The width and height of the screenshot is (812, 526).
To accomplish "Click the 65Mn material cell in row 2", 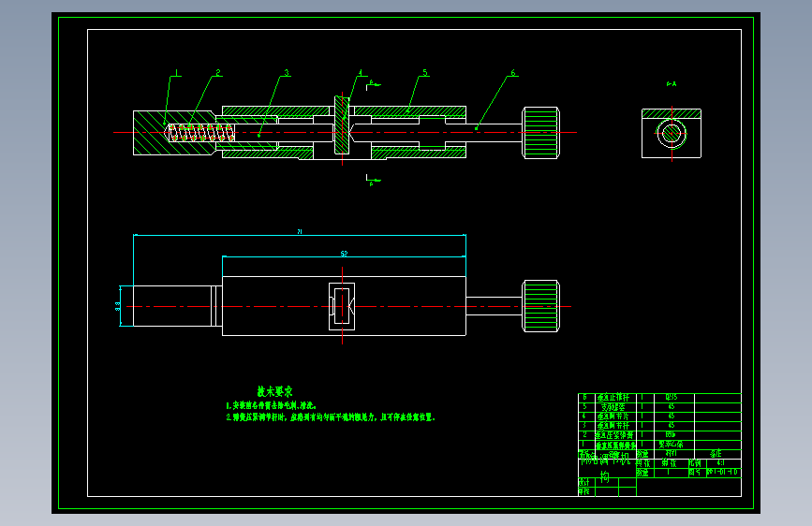I will click(x=671, y=434).
